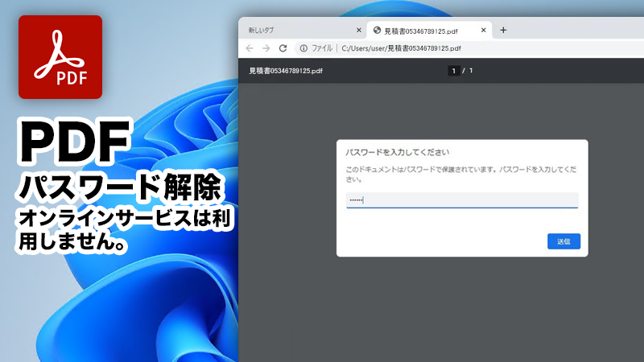Close the 見積書05346789125.pdf tab
644x362 pixels.
(x=484, y=31)
